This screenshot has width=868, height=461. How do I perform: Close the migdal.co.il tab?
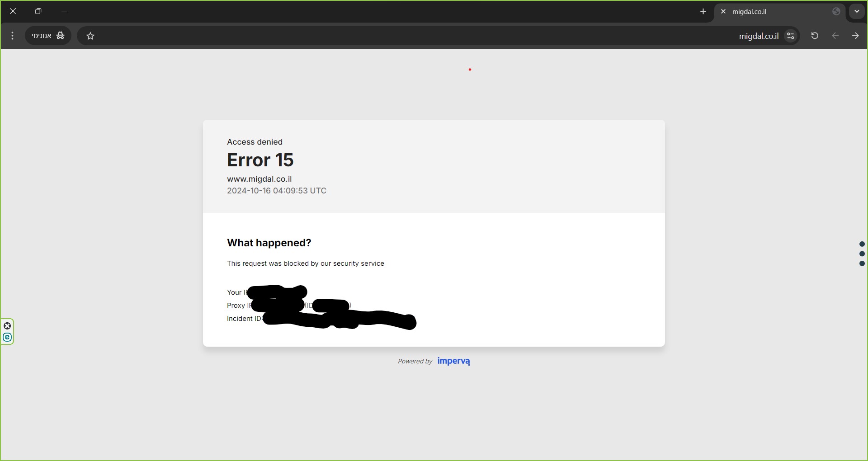(723, 12)
